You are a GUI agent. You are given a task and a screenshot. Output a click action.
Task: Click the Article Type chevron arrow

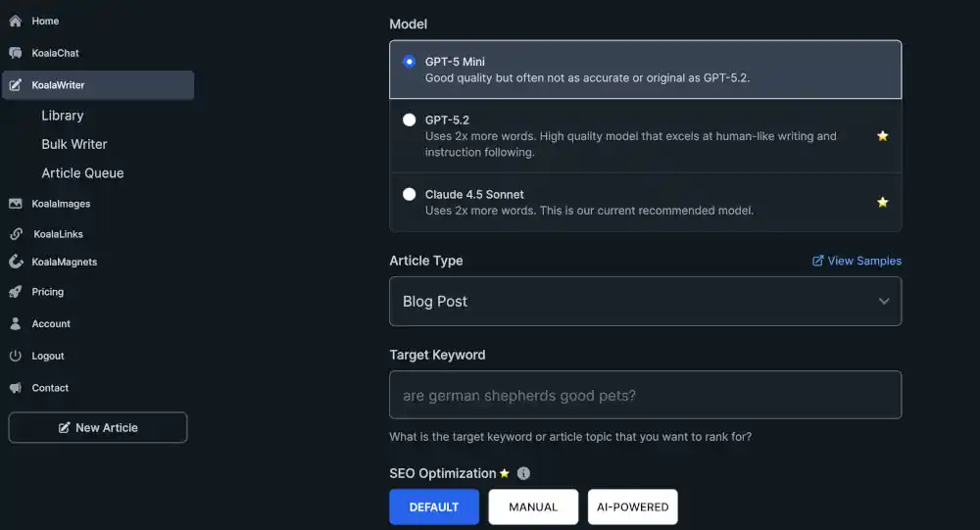(x=884, y=302)
